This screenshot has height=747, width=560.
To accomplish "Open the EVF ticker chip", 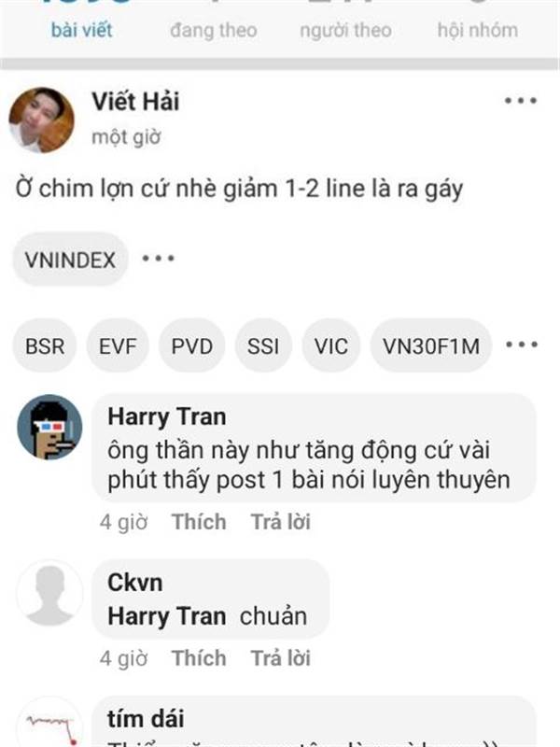I will point(118,345).
